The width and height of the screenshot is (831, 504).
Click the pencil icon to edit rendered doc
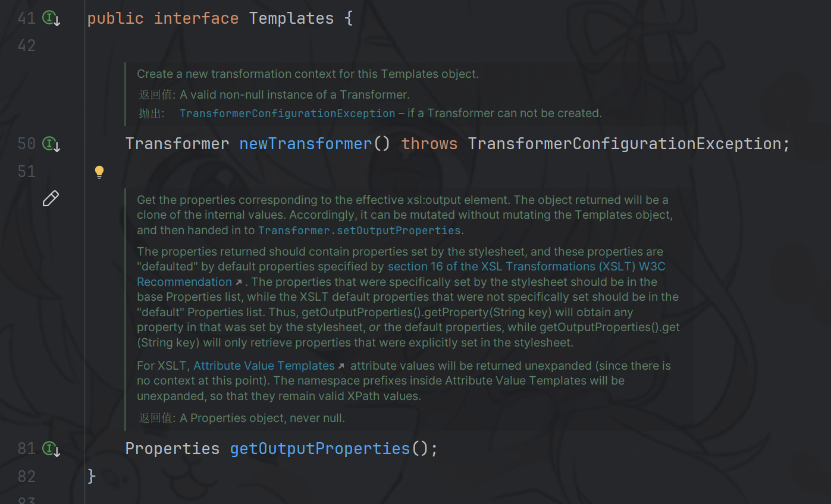click(x=51, y=199)
